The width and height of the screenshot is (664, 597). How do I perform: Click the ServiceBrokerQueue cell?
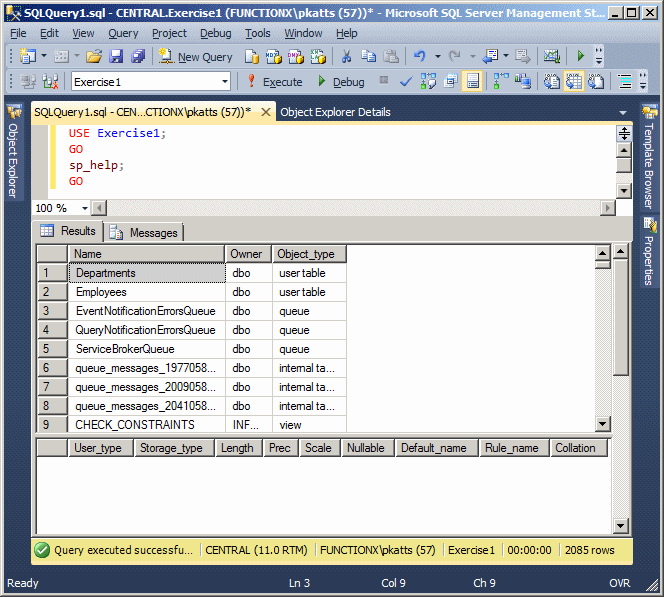(147, 349)
